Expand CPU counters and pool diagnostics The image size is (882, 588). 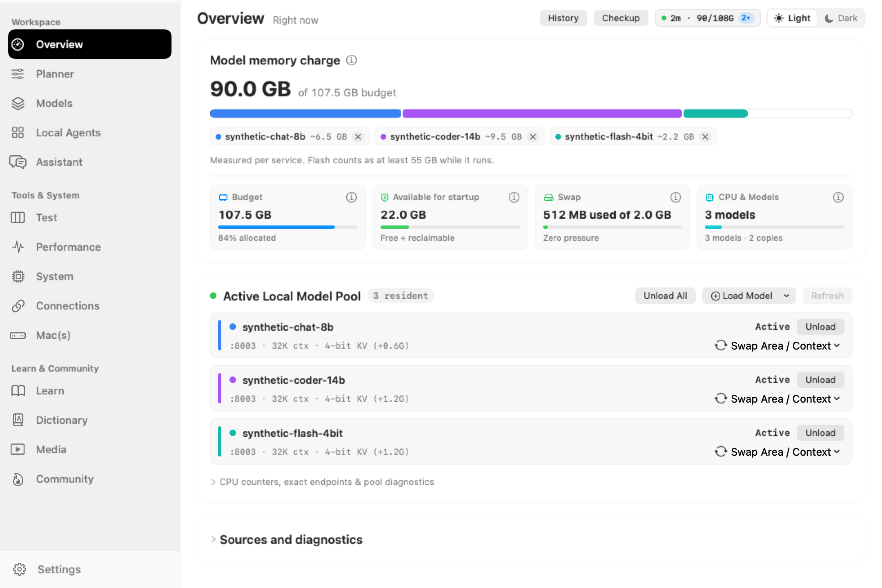pos(322,482)
